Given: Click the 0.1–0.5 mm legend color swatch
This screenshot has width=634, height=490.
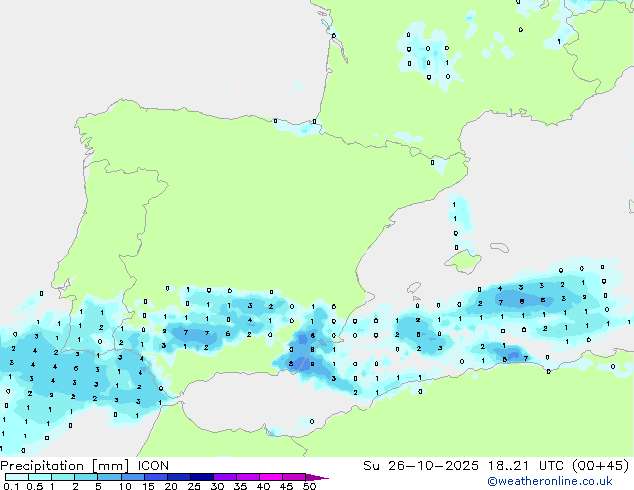Looking at the screenshot, I should [x=17, y=477].
